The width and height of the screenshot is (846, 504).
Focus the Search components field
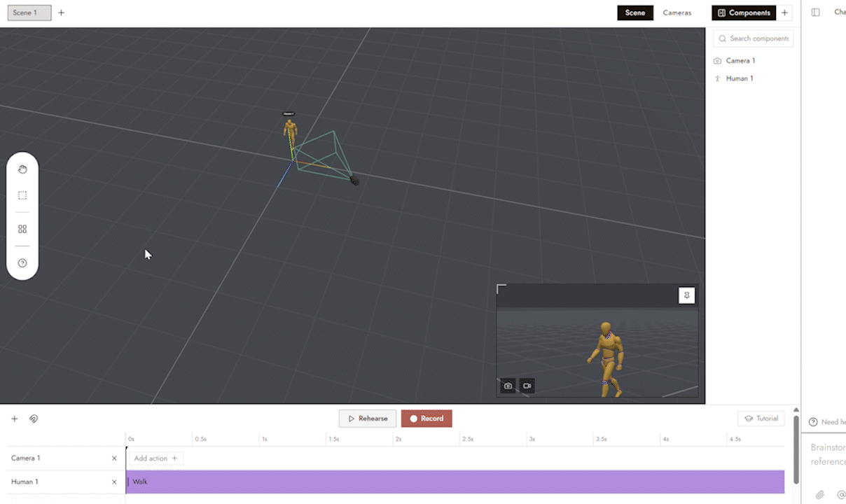pyautogui.click(x=754, y=38)
